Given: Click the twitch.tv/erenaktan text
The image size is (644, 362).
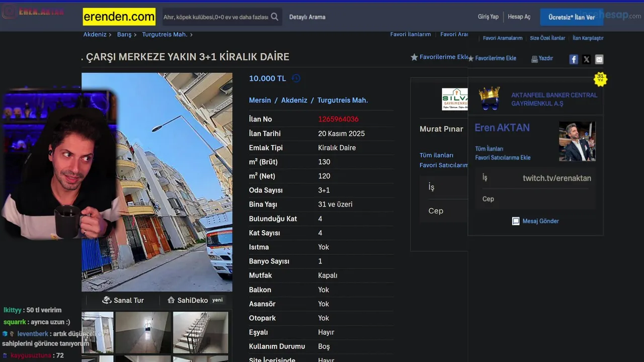Looking at the screenshot, I should (x=557, y=178).
